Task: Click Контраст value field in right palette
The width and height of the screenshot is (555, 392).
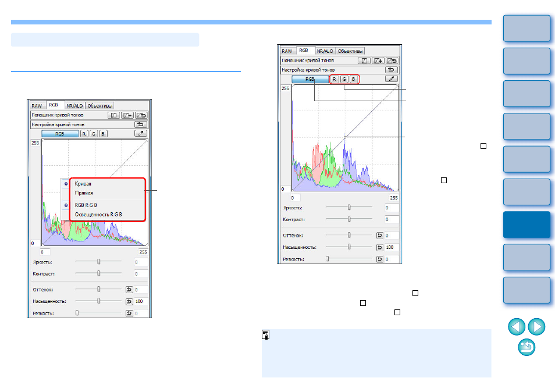Action: click(x=392, y=220)
